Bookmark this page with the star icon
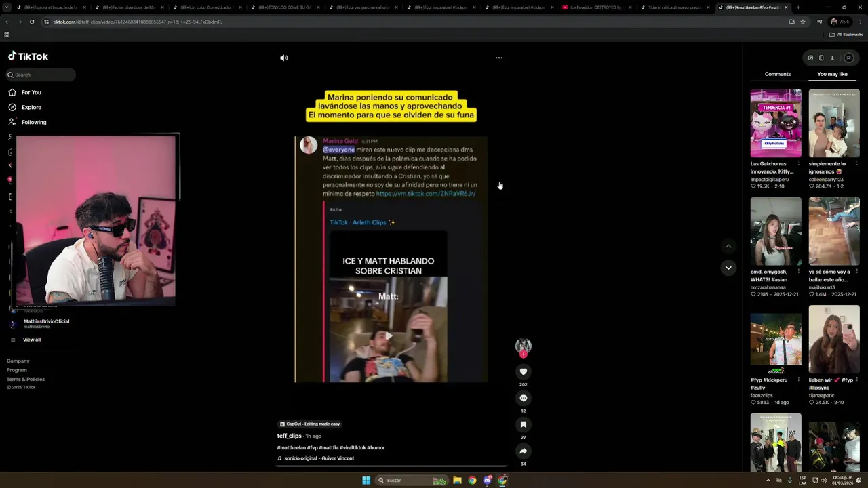 coord(803,22)
